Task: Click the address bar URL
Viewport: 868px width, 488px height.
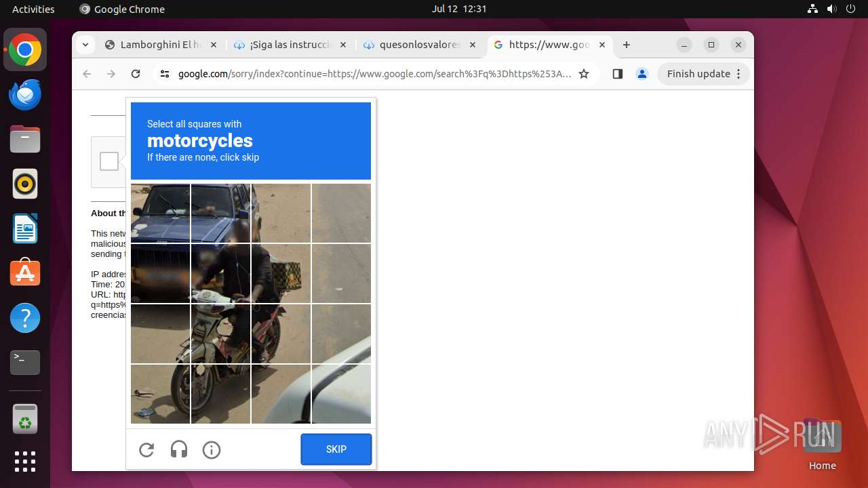Action: coord(374,74)
